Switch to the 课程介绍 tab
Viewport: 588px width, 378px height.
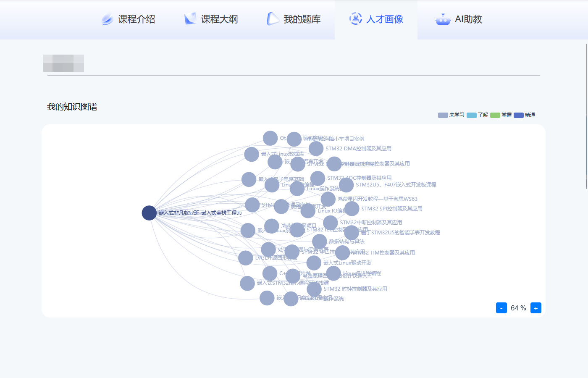129,19
